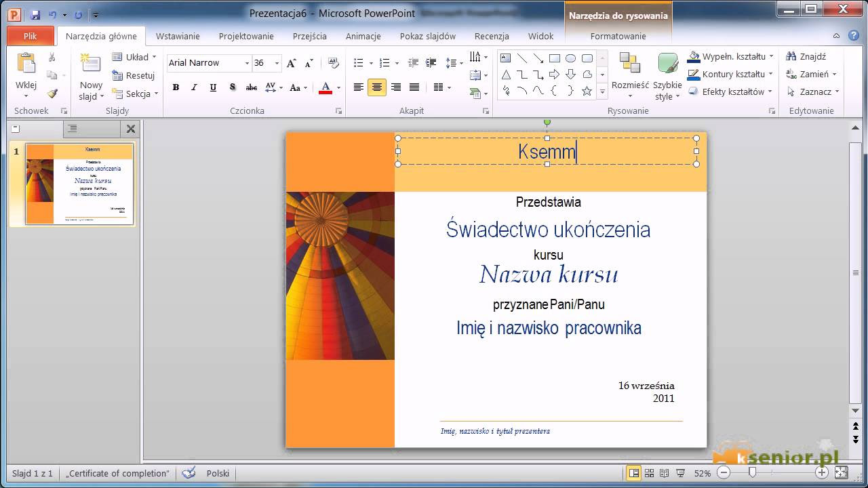This screenshot has width=868, height=488.
Task: Open the font name dropdown
Action: click(247, 63)
